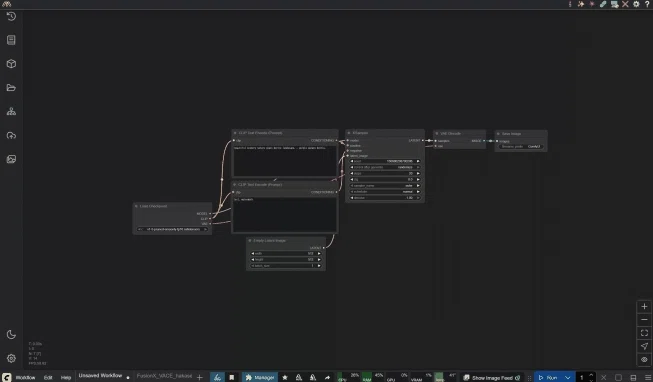Screen dimensions: 653x382
Task: Switch to the FusionX_VACE workflow tab
Action: [x=164, y=376]
